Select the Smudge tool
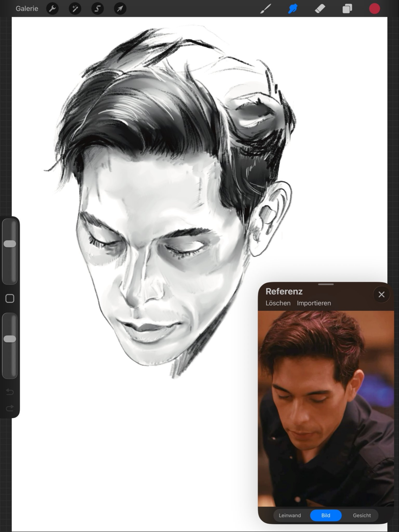399x532 pixels. [293, 9]
